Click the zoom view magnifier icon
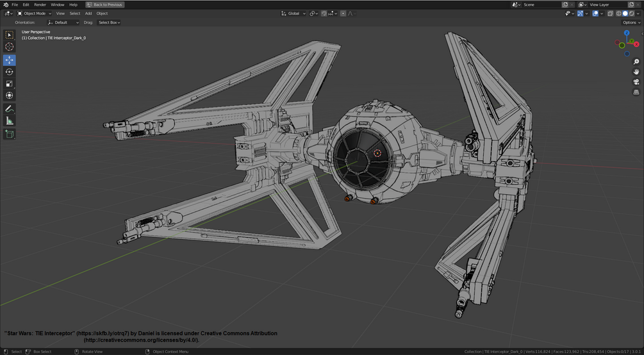Viewport: 644px width, 355px height. [x=636, y=62]
